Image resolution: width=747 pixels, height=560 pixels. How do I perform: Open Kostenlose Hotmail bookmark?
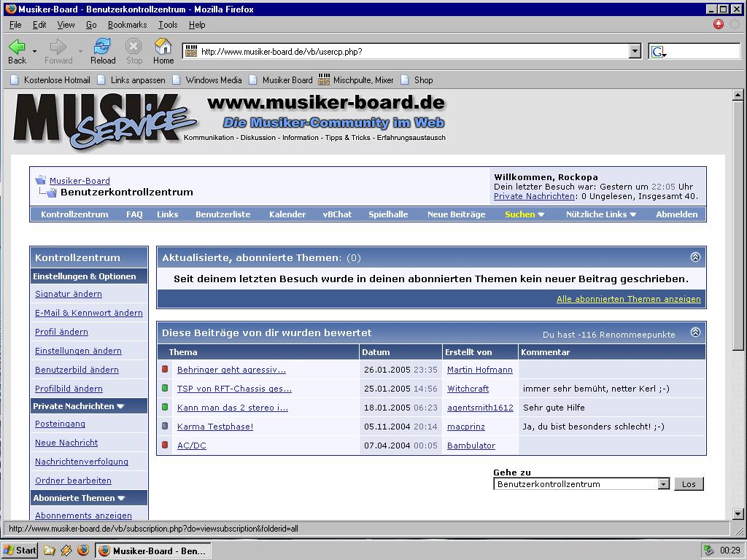tap(50, 80)
